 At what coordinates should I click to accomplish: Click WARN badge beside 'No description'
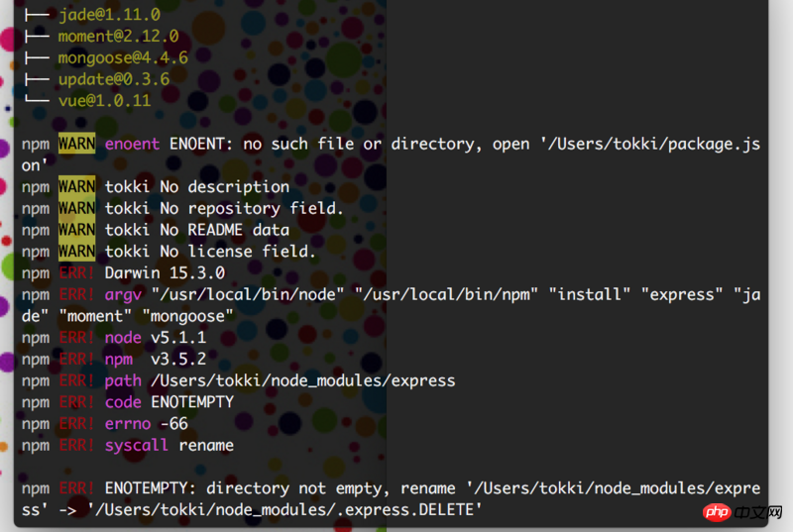[x=76, y=186]
